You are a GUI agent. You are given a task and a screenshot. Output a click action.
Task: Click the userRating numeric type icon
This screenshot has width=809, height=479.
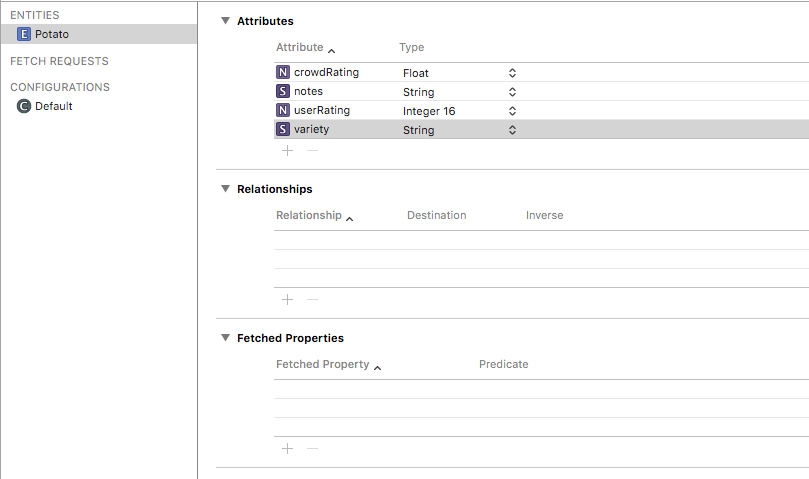coord(283,110)
